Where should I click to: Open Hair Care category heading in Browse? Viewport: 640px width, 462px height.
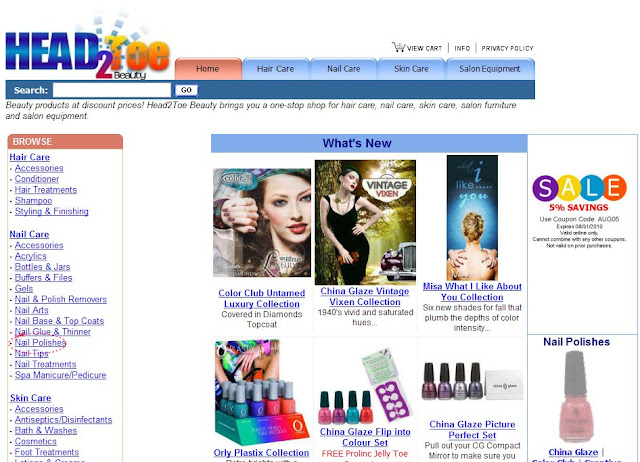point(29,157)
